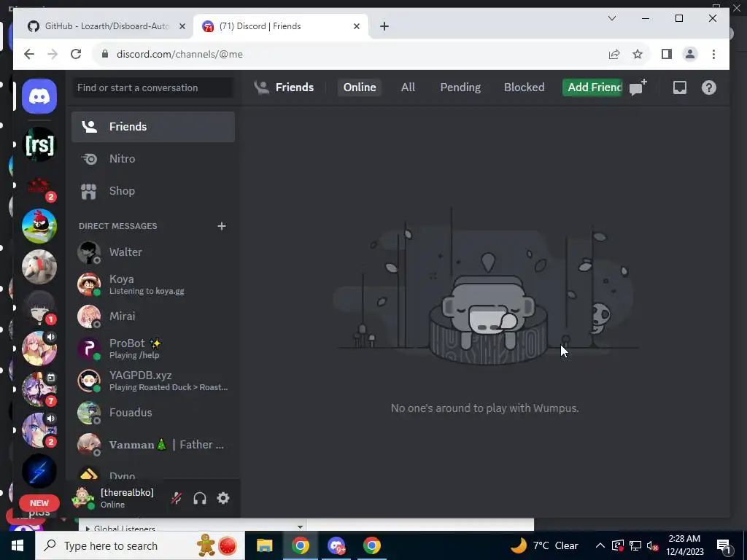Click the muted volume tray icon
The width and height of the screenshot is (747, 560).
653,545
